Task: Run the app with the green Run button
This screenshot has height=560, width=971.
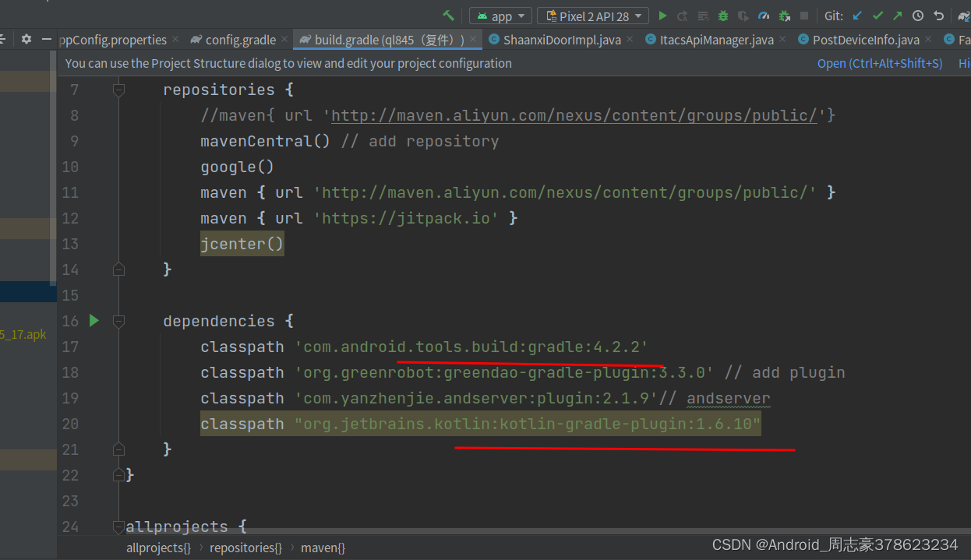Action: (662, 15)
